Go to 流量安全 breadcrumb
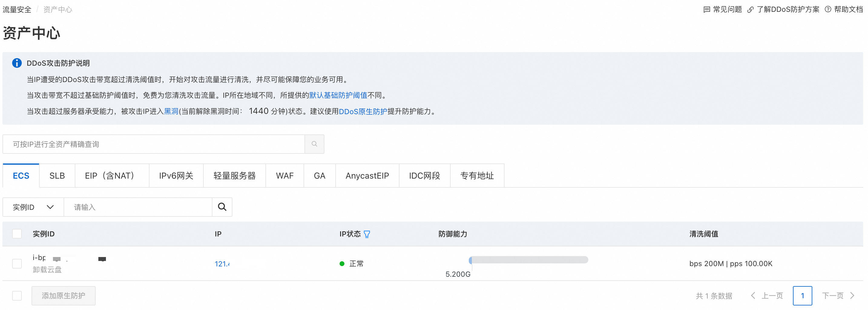This screenshot has height=310, width=868. point(17,9)
